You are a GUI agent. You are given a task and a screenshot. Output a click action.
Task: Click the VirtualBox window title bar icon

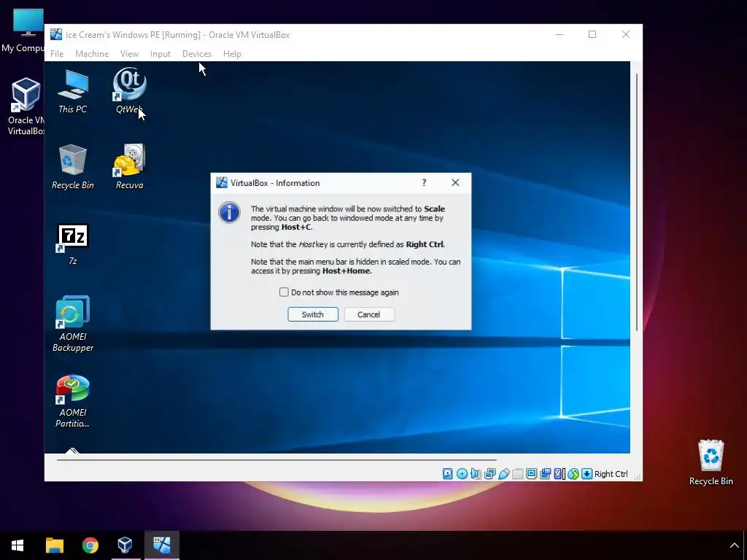56,34
